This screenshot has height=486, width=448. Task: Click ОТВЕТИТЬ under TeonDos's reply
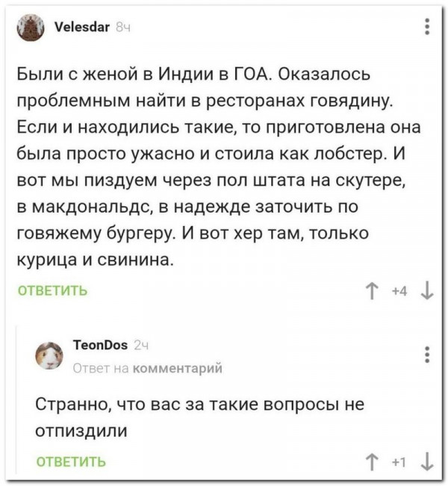click(71, 461)
